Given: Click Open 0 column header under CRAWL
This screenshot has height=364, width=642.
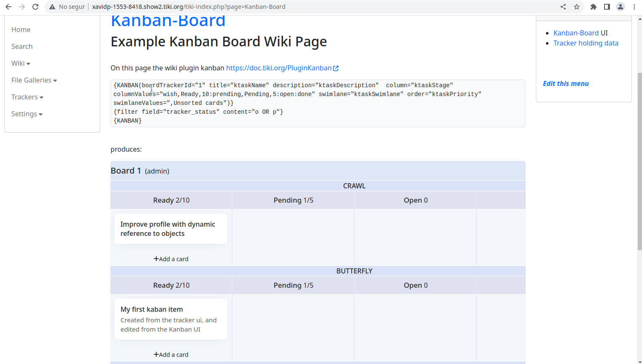Looking at the screenshot, I should point(415,200).
